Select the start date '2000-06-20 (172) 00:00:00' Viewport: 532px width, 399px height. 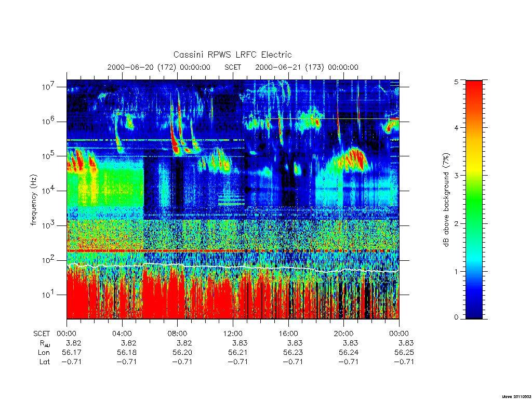click(159, 67)
